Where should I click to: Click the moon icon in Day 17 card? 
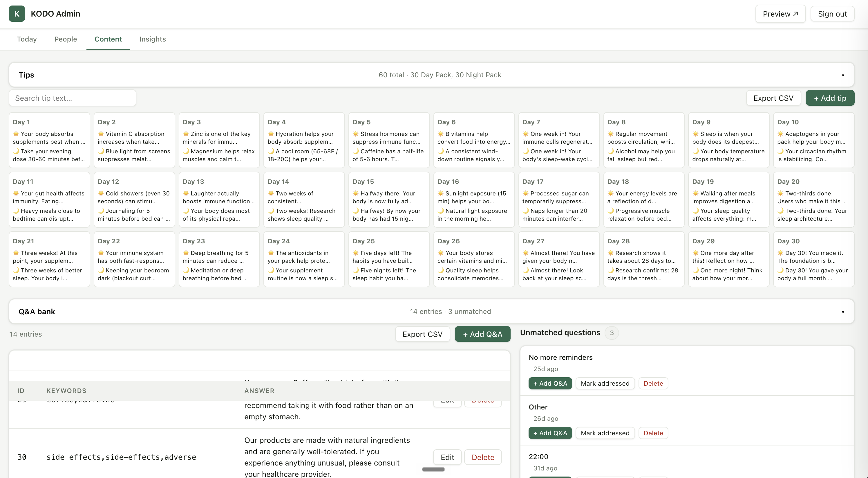(525, 211)
